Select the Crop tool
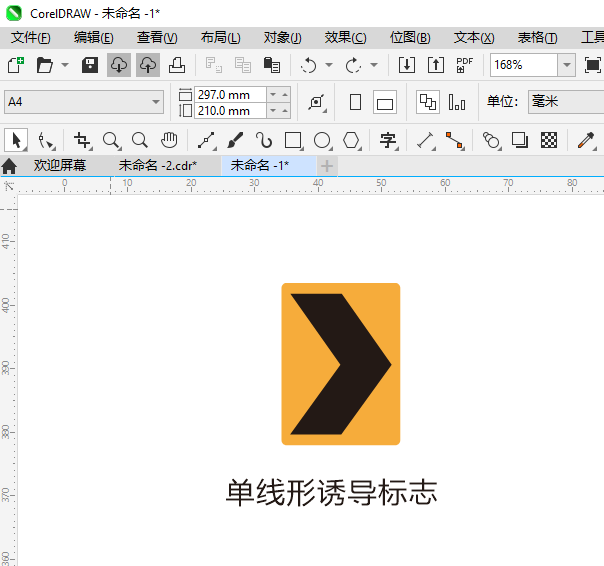Viewport: 604px width, 566px height. point(82,140)
